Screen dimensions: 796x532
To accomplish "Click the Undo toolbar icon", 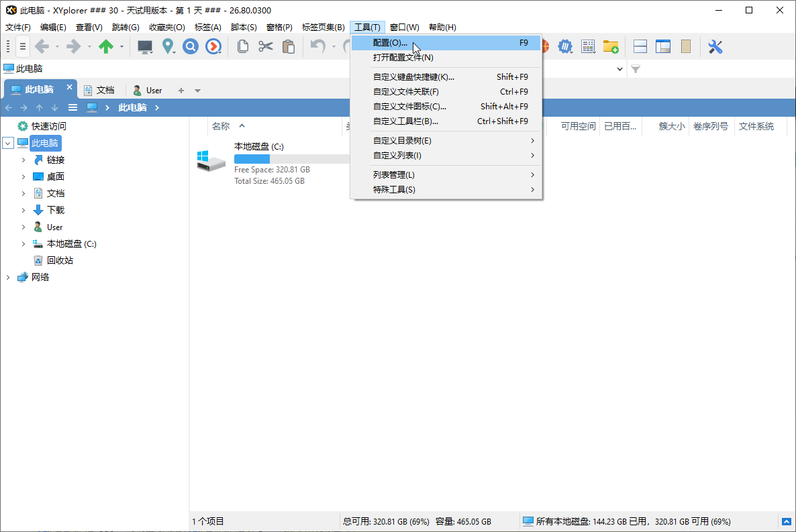I will (317, 47).
